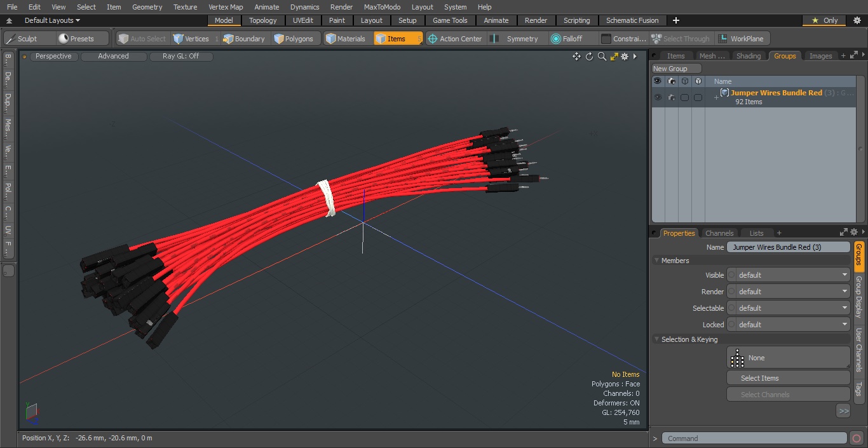Click the Only star button
This screenshot has height=448, width=868.
[824, 20]
